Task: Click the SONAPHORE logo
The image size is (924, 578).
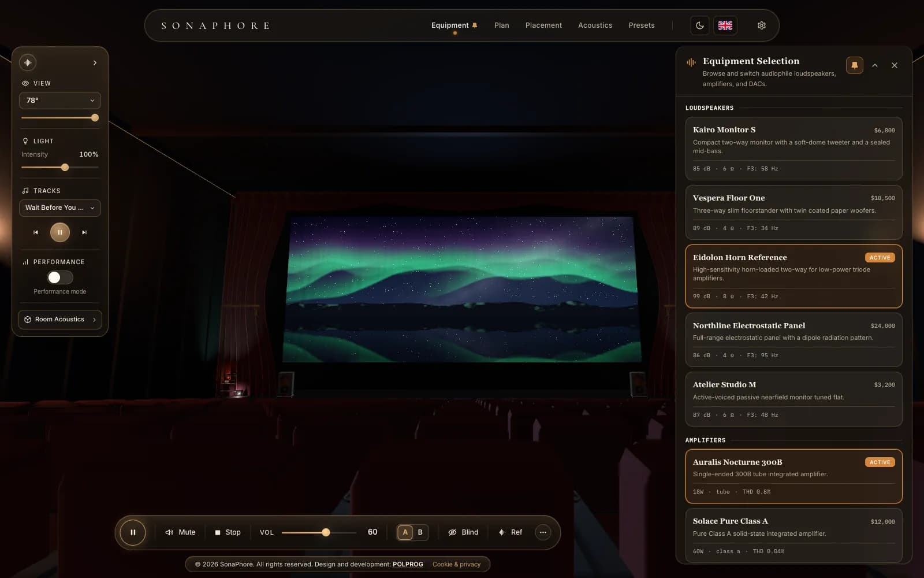Action: click(215, 25)
